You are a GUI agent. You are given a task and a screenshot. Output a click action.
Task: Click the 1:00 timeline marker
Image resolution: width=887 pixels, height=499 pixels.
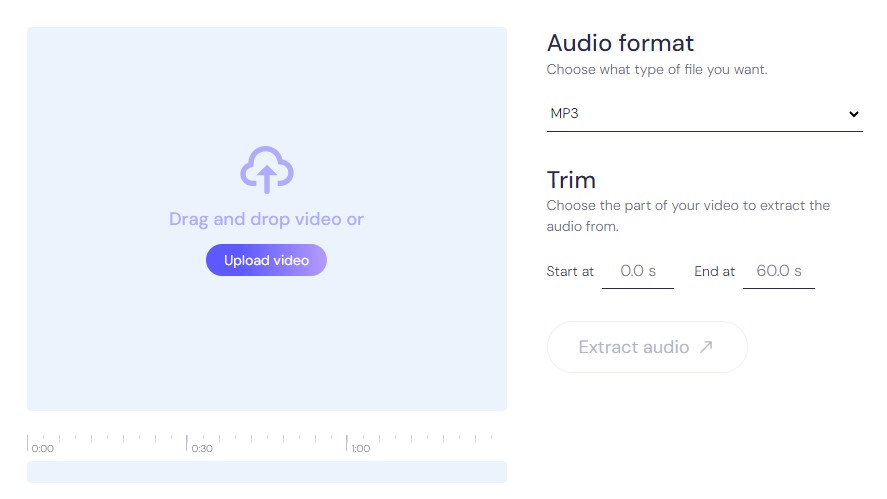360,449
